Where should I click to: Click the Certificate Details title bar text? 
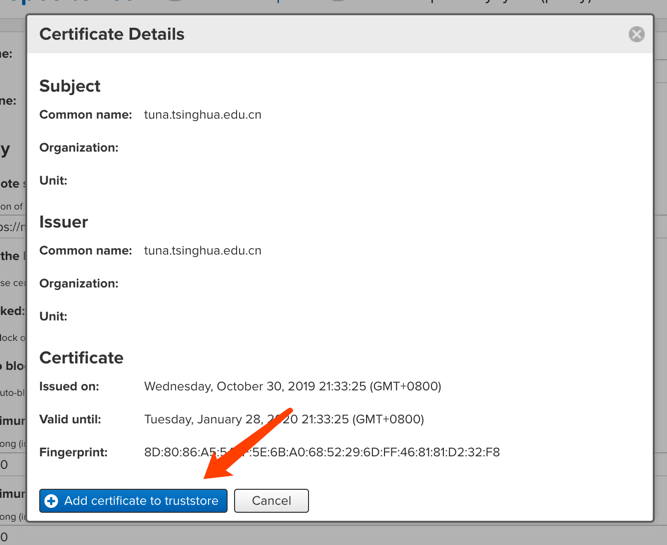pyautogui.click(x=112, y=34)
